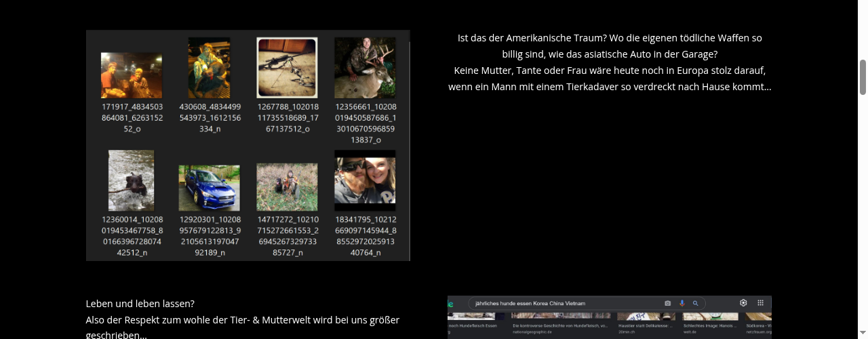
Task: Open the bear in water thumbnail
Action: (x=132, y=180)
